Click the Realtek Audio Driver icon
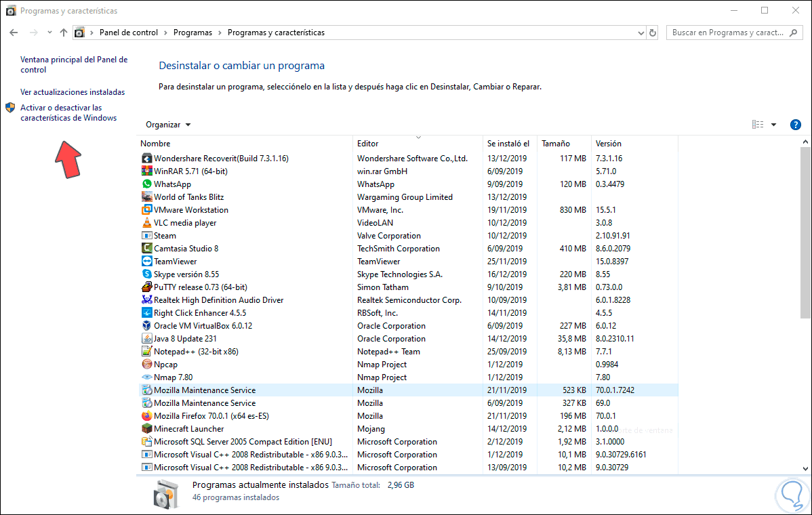 (146, 300)
